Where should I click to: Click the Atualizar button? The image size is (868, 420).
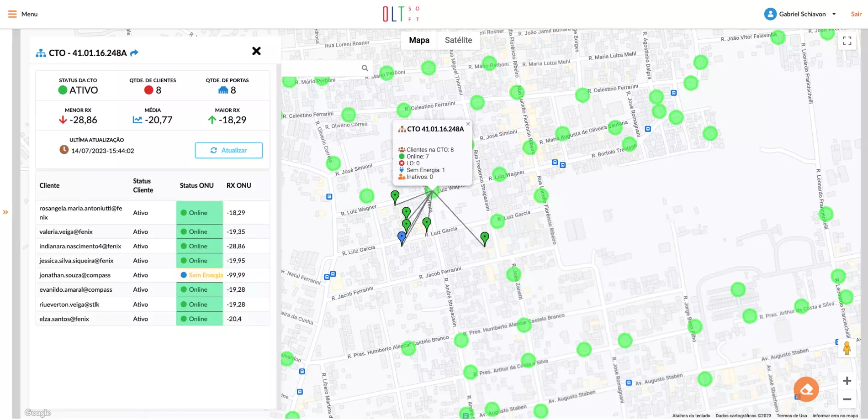pyautogui.click(x=228, y=150)
